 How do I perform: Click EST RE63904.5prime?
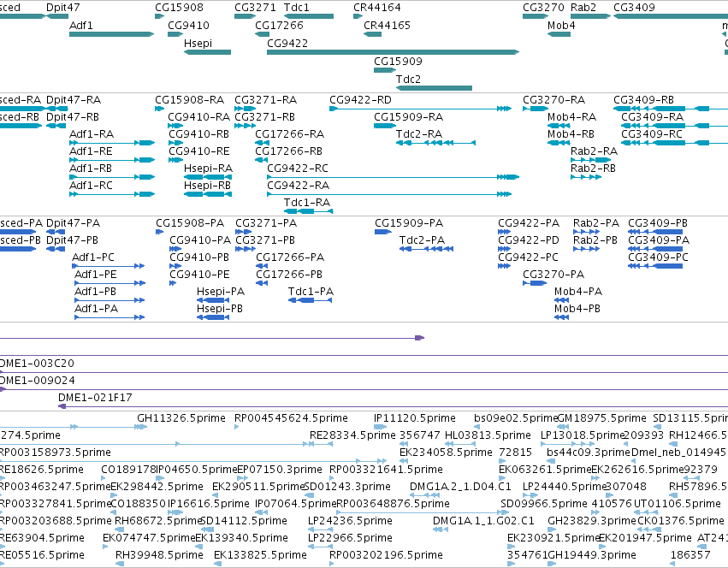42,538
